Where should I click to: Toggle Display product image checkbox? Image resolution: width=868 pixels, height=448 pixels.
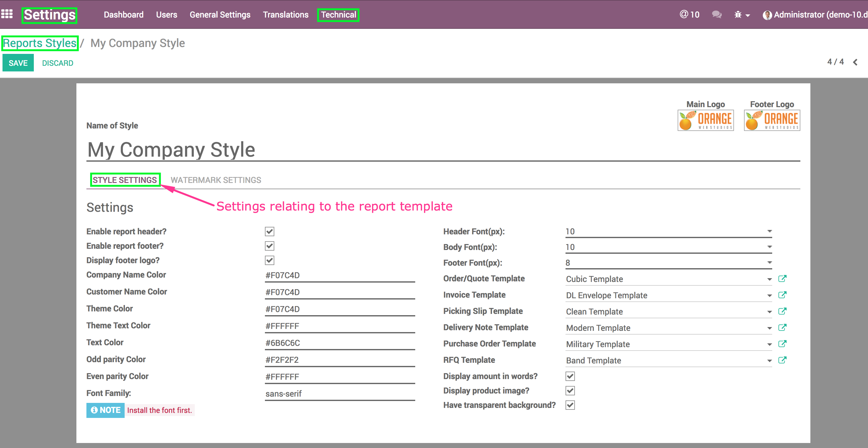[x=570, y=391]
